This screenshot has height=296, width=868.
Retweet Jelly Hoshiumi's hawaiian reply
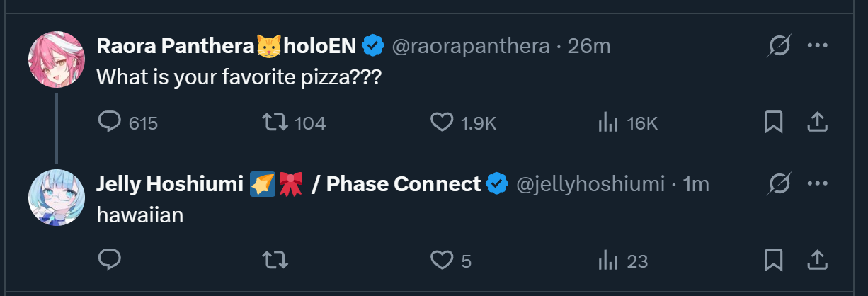[x=275, y=261]
